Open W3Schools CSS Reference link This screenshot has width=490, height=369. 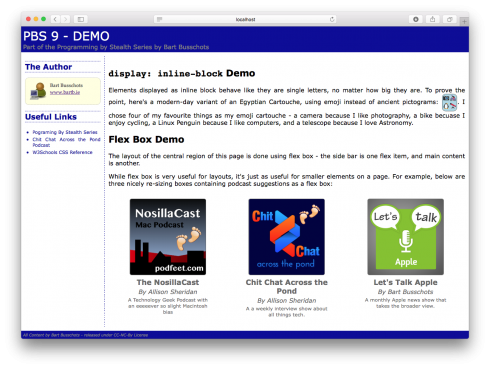coord(62,152)
